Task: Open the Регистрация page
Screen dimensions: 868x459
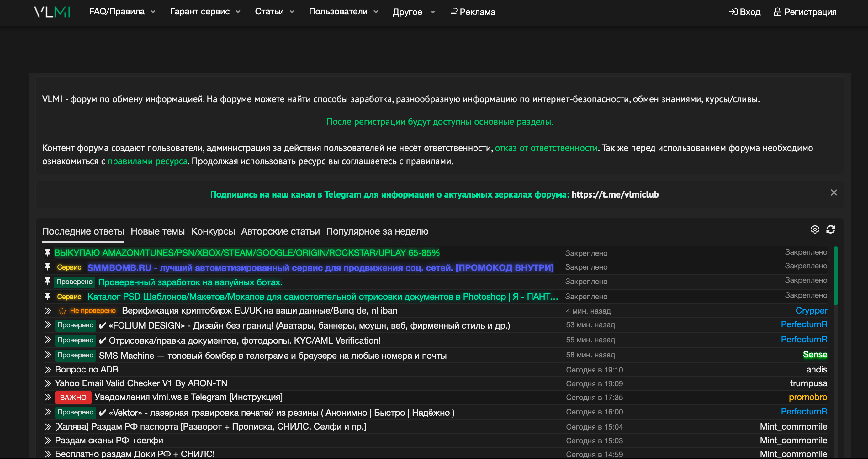Action: (805, 12)
